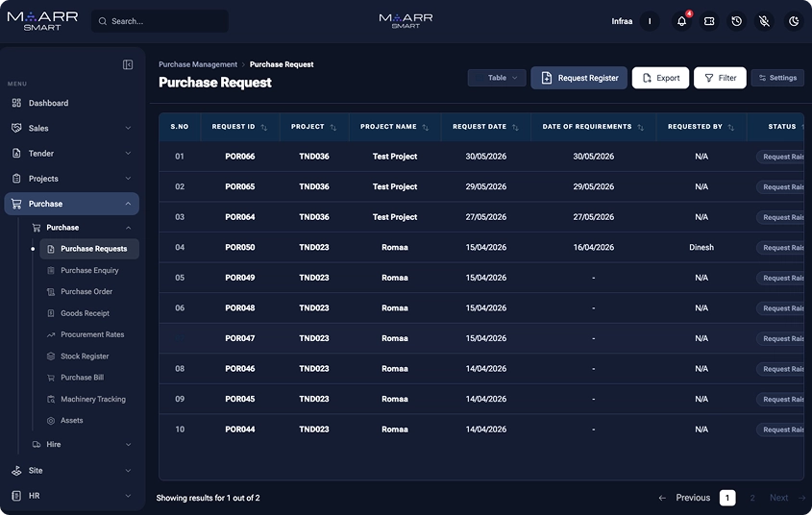Click the Infraa user avatar
Viewport: 812px width, 515px height.
(650, 21)
